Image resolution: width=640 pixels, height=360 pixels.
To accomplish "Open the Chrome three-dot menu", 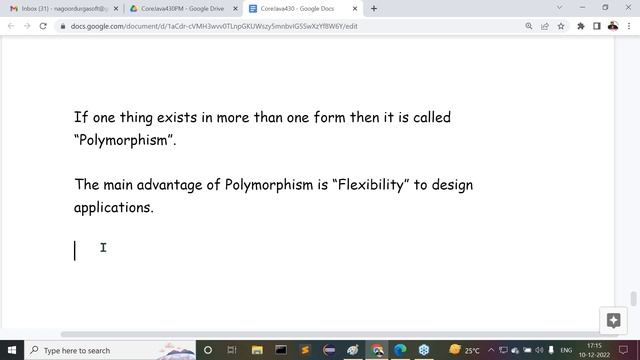I will point(629,26).
